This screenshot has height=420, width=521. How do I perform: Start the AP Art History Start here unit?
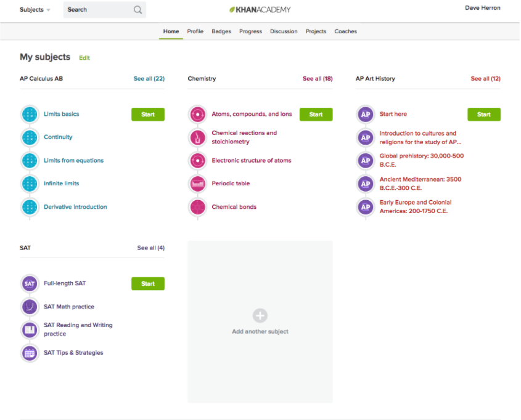(x=484, y=115)
